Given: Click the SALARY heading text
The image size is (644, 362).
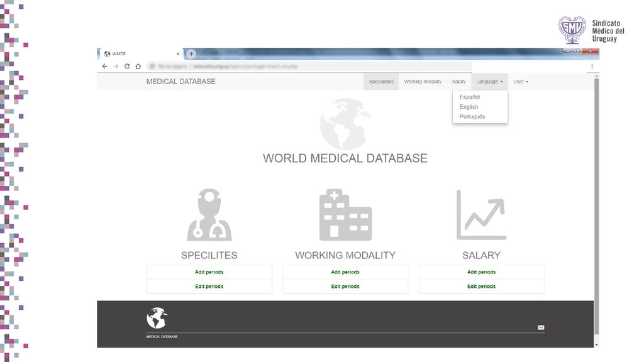Looking at the screenshot, I should point(481,255).
